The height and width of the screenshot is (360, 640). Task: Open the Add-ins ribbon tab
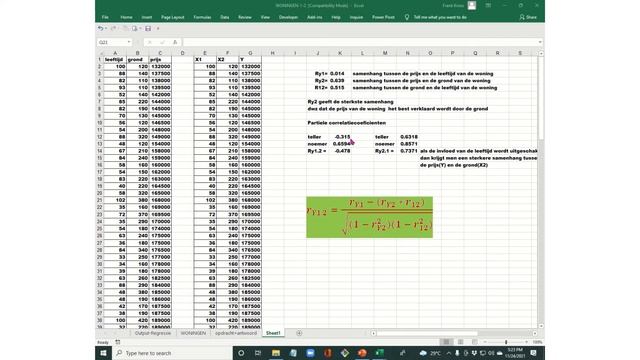[315, 17]
